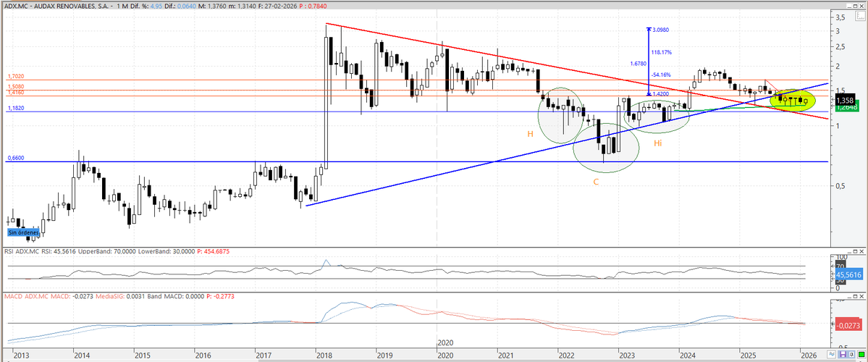Click the 1.4200 annotation near the arrow base

(x=661, y=95)
